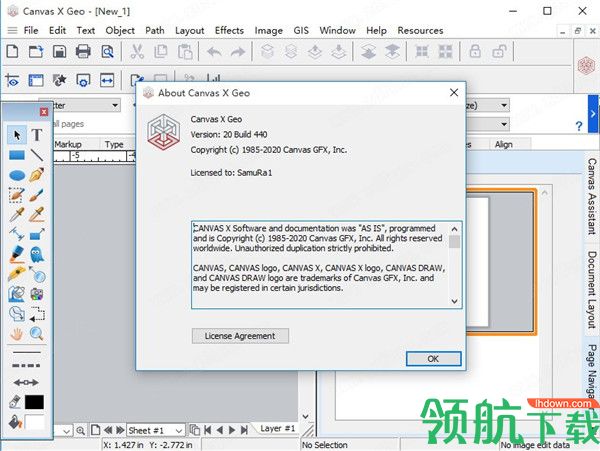Viewport: 600px width, 451px height.
Task: Open the paper size dropdown left of dialog
Action: click(115, 105)
